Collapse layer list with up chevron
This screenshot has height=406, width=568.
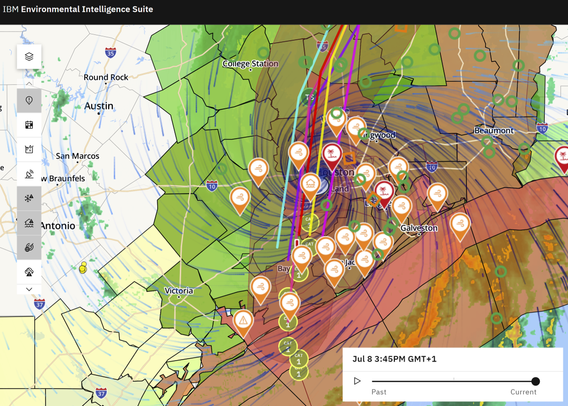(x=29, y=84)
